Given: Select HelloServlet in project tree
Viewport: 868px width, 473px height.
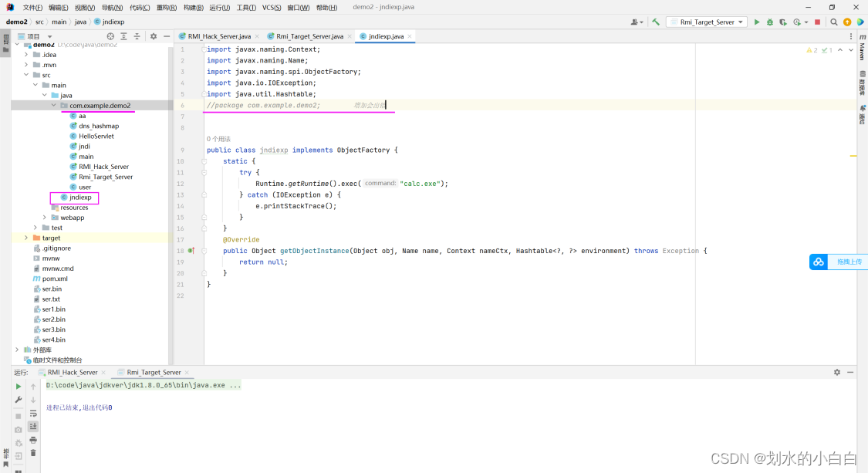Looking at the screenshot, I should 96,137.
